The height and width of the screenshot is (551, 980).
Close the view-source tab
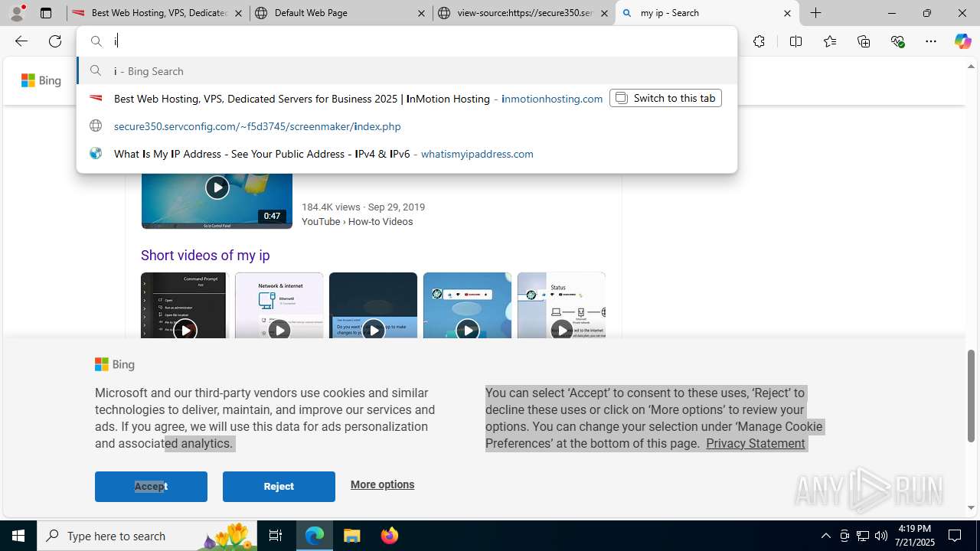point(604,13)
